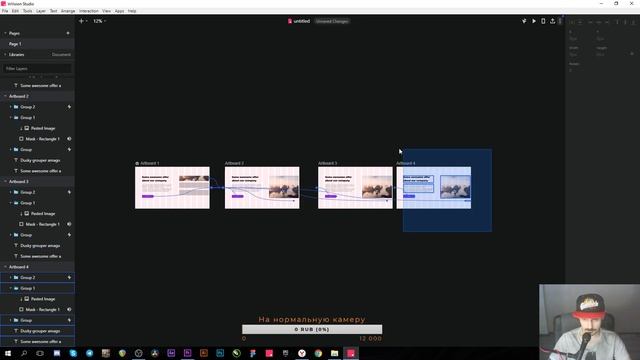Toggle mask eye icon under Artboard 4
The height and width of the screenshot is (360, 640).
[x=69, y=309]
